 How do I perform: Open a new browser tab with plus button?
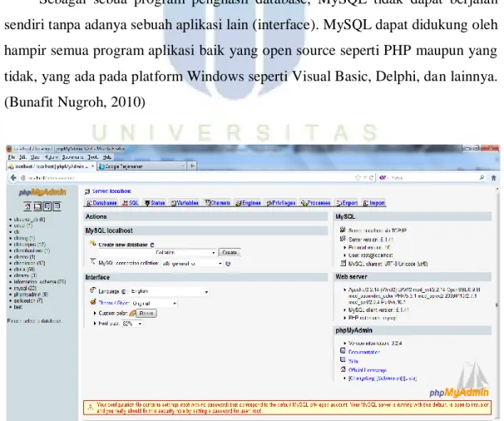[x=192, y=166]
